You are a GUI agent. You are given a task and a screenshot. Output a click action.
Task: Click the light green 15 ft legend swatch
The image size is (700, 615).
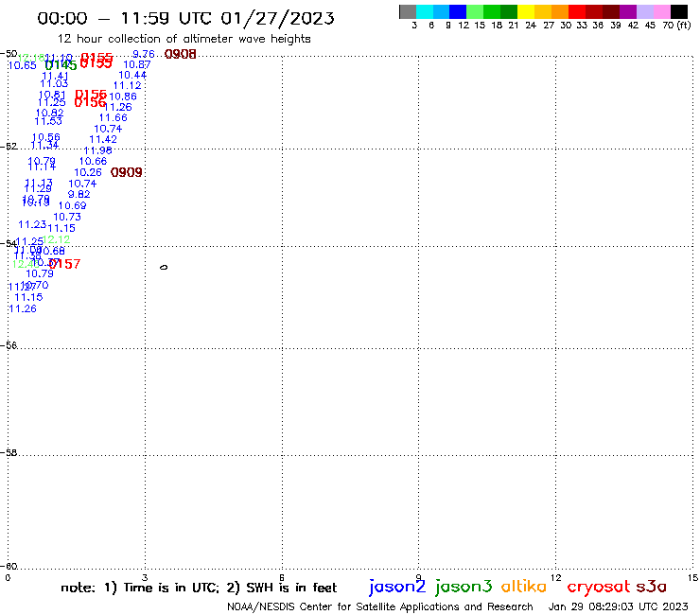(x=475, y=11)
